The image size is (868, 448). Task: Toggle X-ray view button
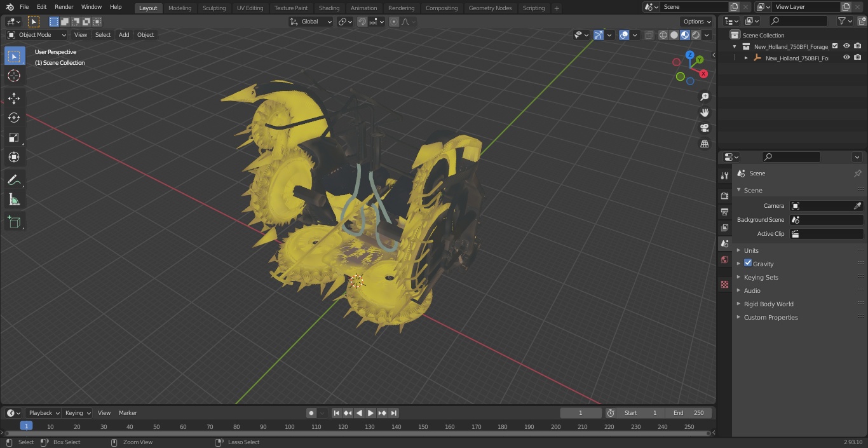[x=649, y=35]
